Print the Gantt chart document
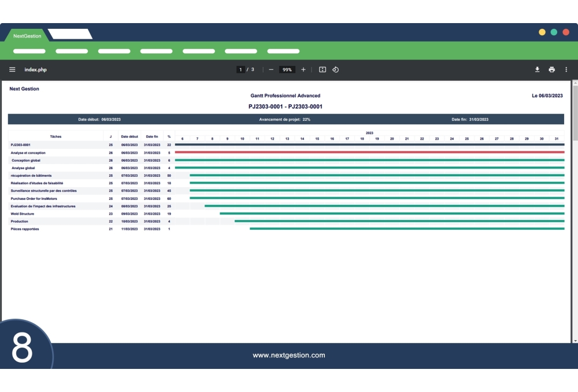This screenshot has width=578, height=392. point(552,69)
